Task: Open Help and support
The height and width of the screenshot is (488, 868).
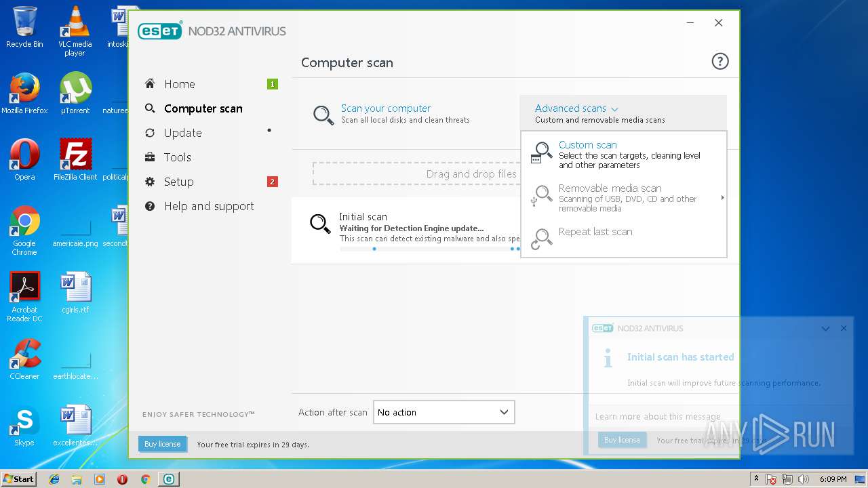Action: point(209,206)
